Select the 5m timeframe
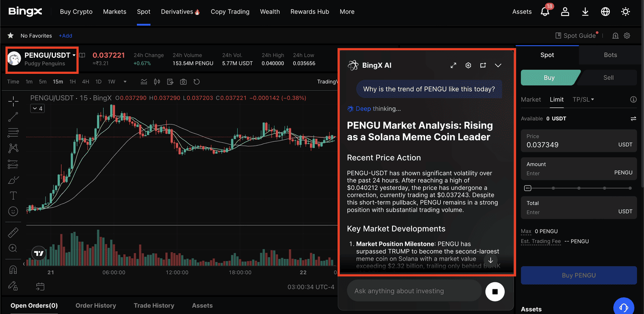644x314 pixels. pos(43,82)
